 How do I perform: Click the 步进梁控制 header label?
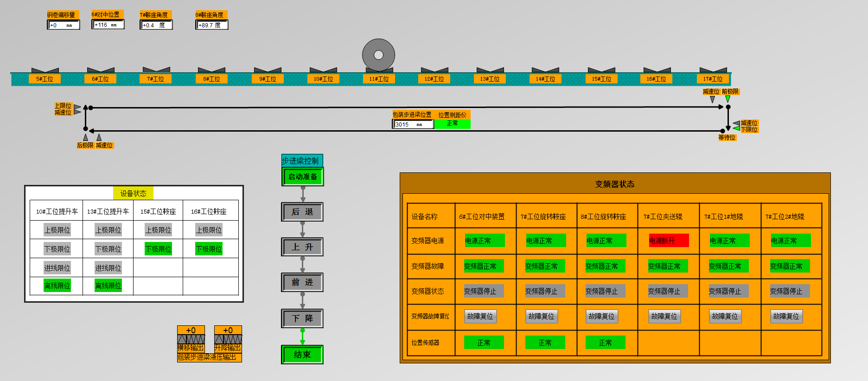(x=302, y=160)
